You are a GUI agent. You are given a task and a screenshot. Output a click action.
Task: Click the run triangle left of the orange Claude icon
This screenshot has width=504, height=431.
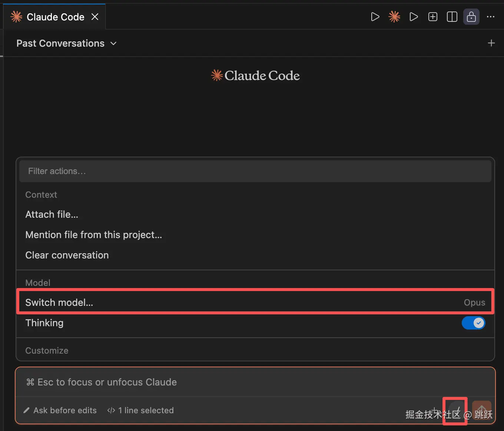(x=375, y=17)
